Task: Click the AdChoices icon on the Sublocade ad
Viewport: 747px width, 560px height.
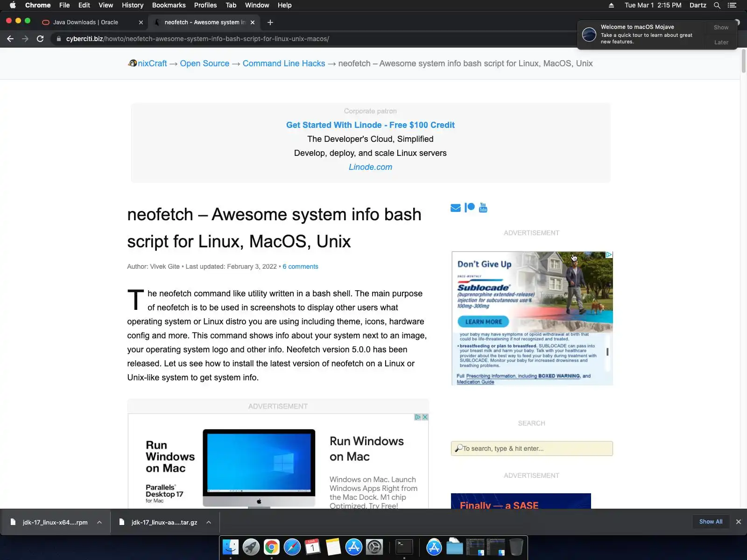Action: [609, 255]
